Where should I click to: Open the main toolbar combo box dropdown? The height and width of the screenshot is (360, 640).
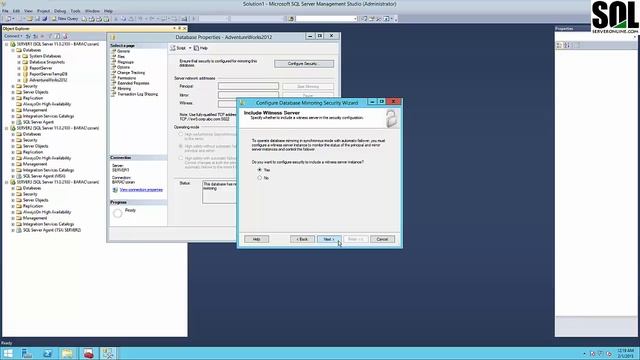(x=355, y=19)
